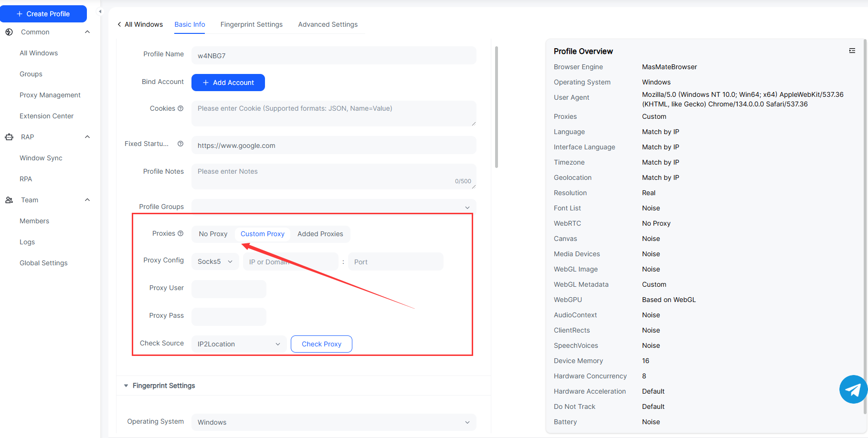868x438 pixels.
Task: Click the Check Proxy button
Action: click(x=321, y=344)
